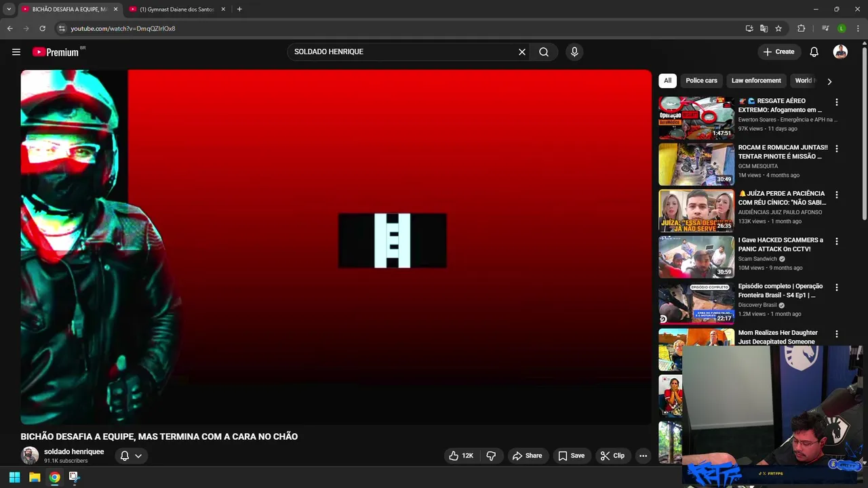The width and height of the screenshot is (868, 488).
Task: Open a new browser tab
Action: click(x=239, y=9)
